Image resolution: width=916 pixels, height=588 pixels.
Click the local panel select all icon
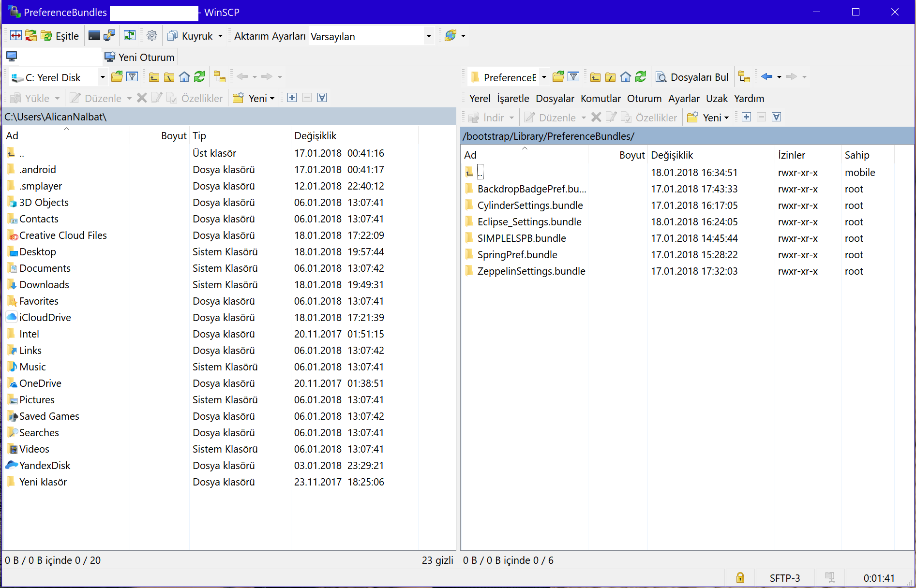322,98
